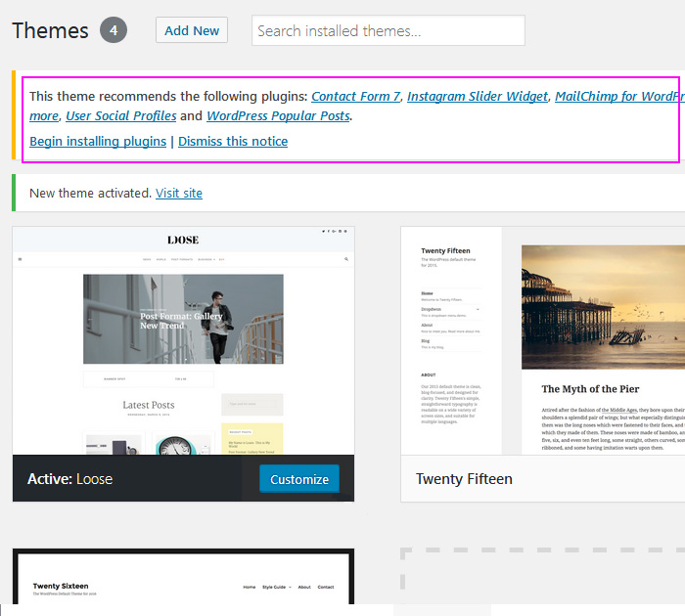
Task: Open the User Social Profiles link
Action: 121,115
